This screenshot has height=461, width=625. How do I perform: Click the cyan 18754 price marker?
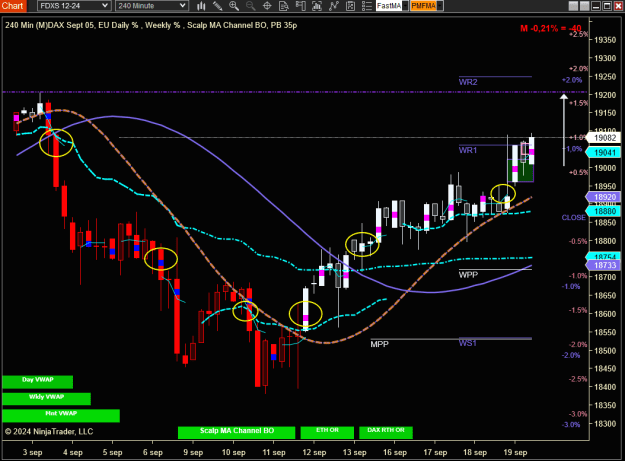(x=603, y=257)
